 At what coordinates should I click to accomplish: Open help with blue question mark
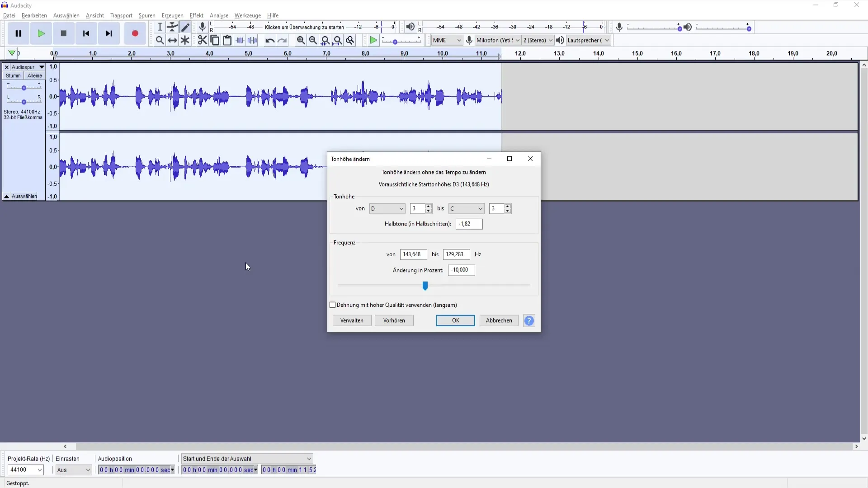click(x=529, y=321)
